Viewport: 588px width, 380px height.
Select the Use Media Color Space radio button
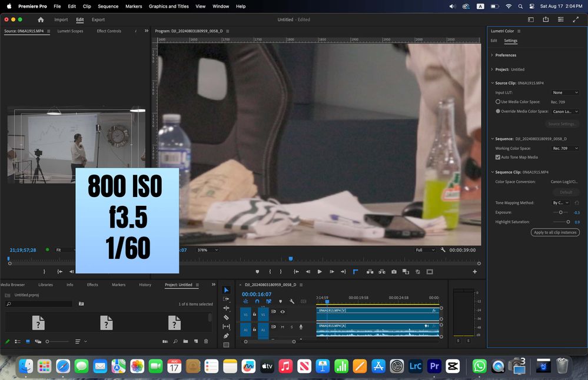(498, 102)
